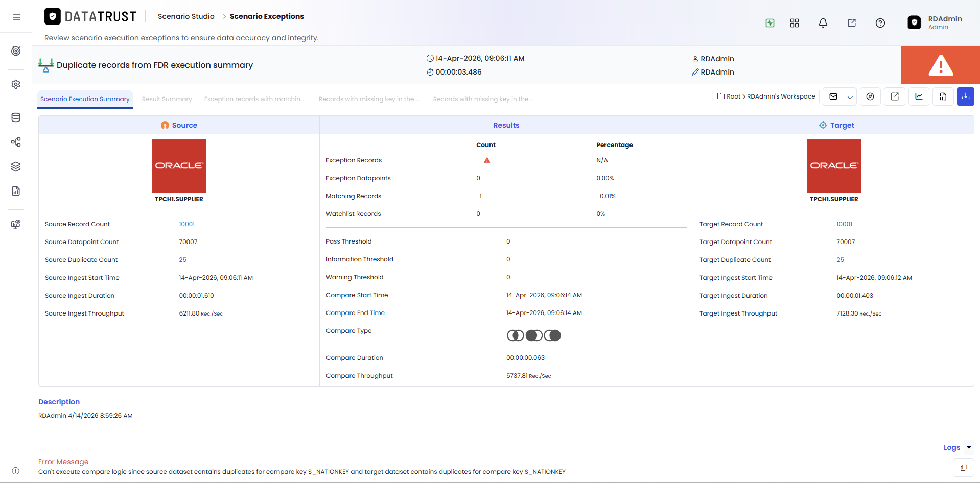The image size is (980, 483).
Task: Click Scenario Studio breadcrumb link
Action: (x=186, y=16)
